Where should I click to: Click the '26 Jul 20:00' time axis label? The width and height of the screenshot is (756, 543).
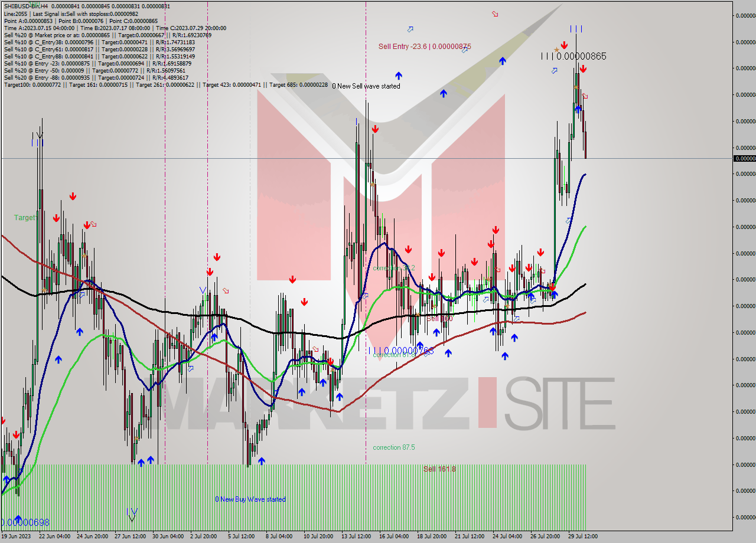coord(546,537)
